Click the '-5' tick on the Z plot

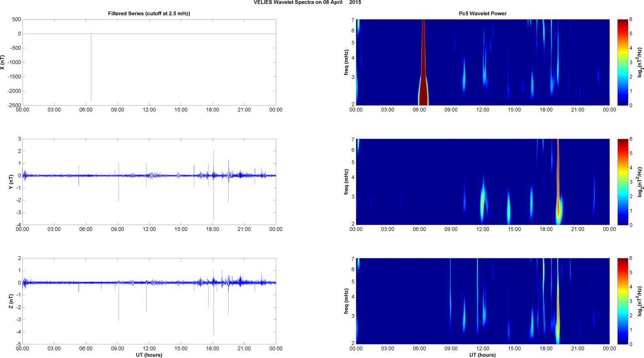[x=18, y=344]
